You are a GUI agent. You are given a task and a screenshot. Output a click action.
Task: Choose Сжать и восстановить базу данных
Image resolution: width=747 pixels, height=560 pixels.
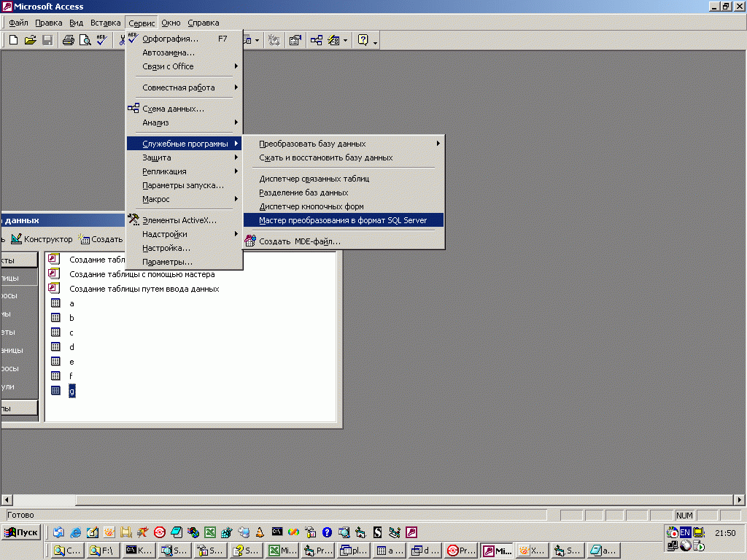click(344, 157)
